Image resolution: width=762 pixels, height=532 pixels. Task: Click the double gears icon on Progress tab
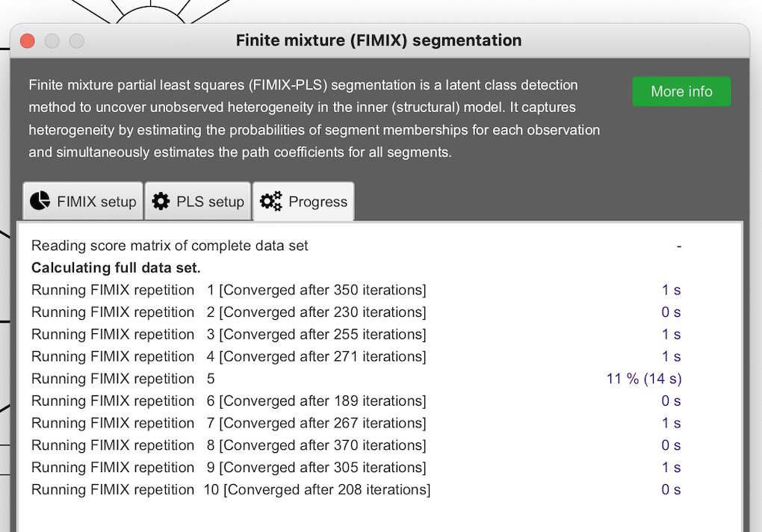pos(271,202)
